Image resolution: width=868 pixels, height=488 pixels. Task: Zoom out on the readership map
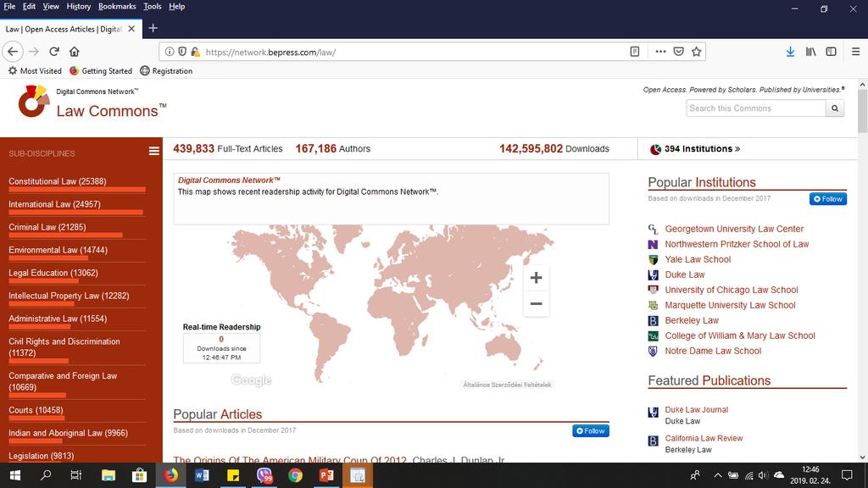pos(536,304)
